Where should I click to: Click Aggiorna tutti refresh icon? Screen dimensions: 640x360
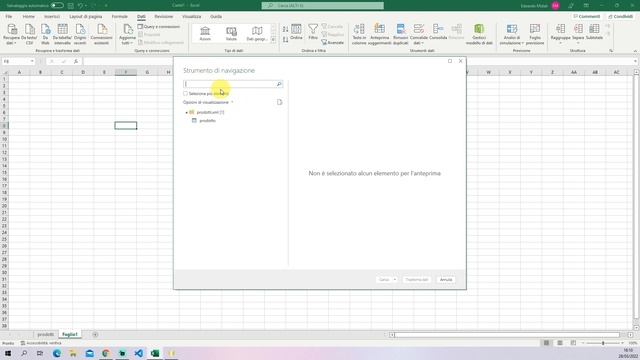pos(127,34)
